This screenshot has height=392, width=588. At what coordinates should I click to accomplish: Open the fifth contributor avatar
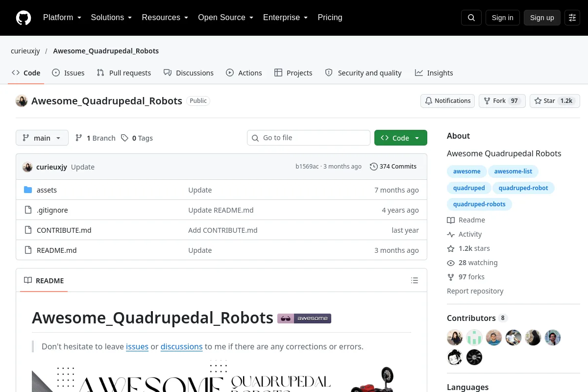533,338
